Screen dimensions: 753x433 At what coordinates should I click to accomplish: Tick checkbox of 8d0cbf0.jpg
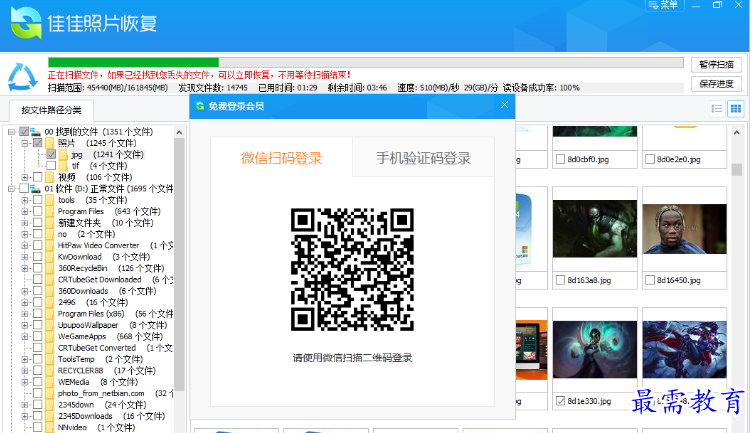(560, 159)
